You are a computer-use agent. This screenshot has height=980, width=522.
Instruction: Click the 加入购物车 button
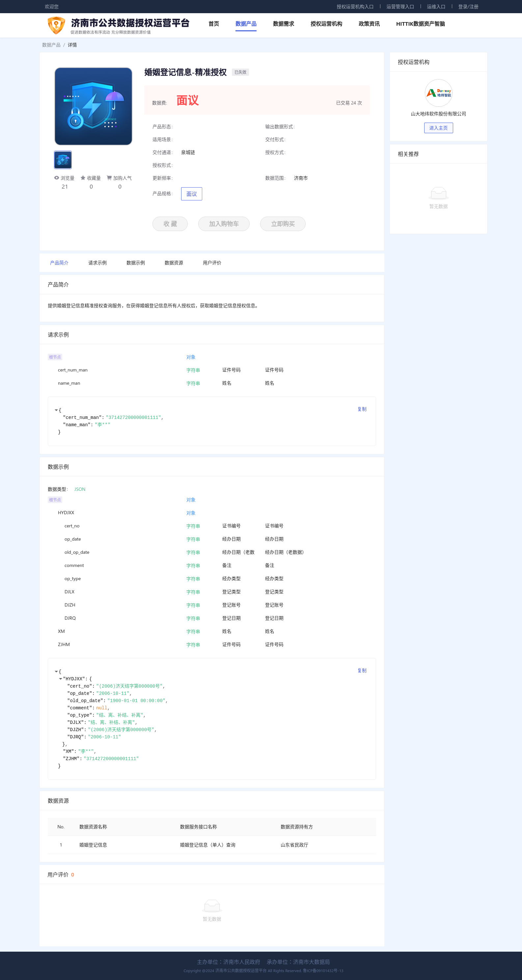(224, 224)
